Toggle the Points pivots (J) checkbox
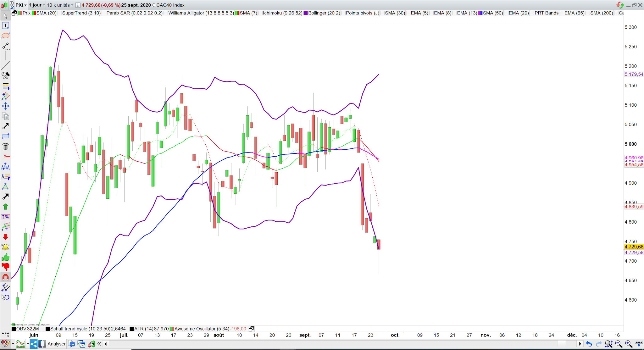The width and height of the screenshot is (644, 350). [343, 13]
